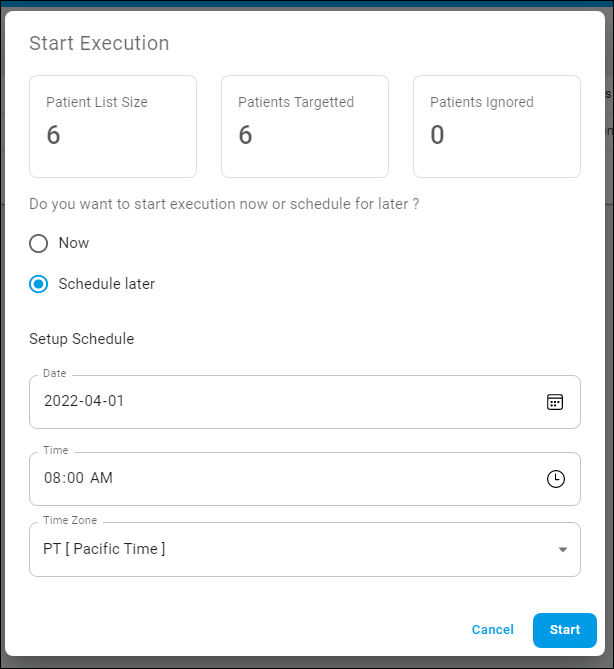
Task: Click the Schedule later label text
Action: 107,284
